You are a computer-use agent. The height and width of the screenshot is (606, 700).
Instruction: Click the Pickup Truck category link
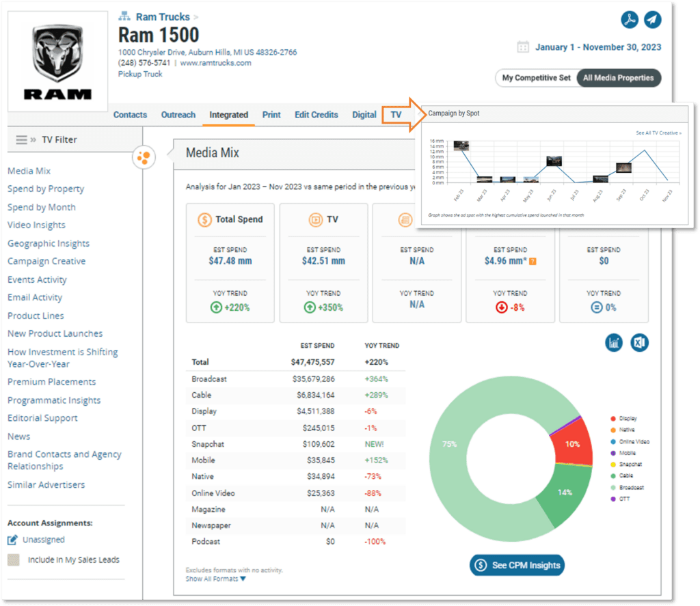[x=140, y=74]
